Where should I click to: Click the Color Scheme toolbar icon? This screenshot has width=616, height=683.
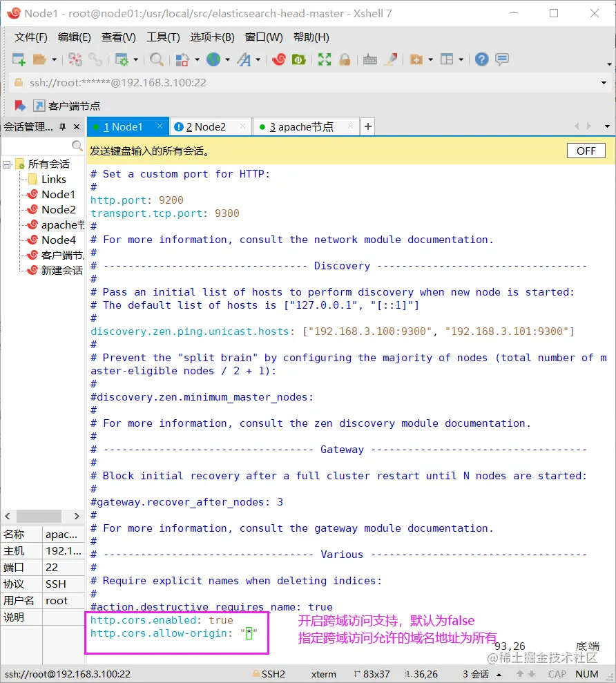tap(182, 59)
